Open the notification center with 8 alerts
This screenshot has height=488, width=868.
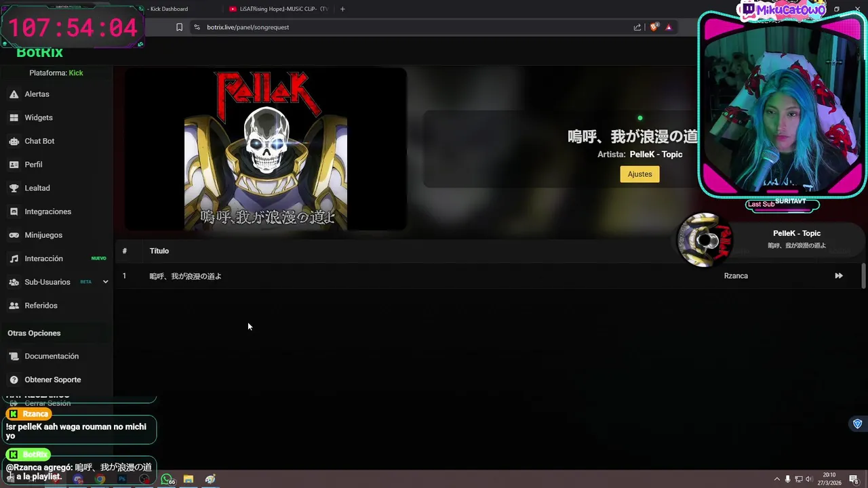click(x=854, y=479)
